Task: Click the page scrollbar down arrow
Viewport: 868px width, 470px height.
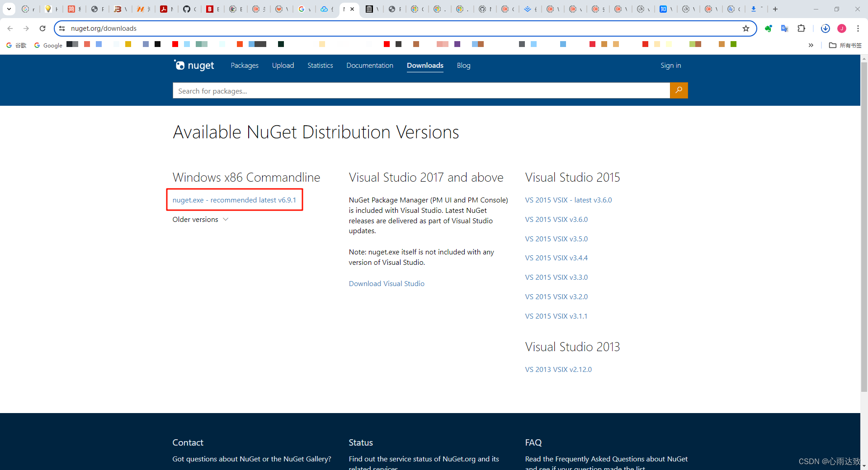Action: [x=864, y=466]
